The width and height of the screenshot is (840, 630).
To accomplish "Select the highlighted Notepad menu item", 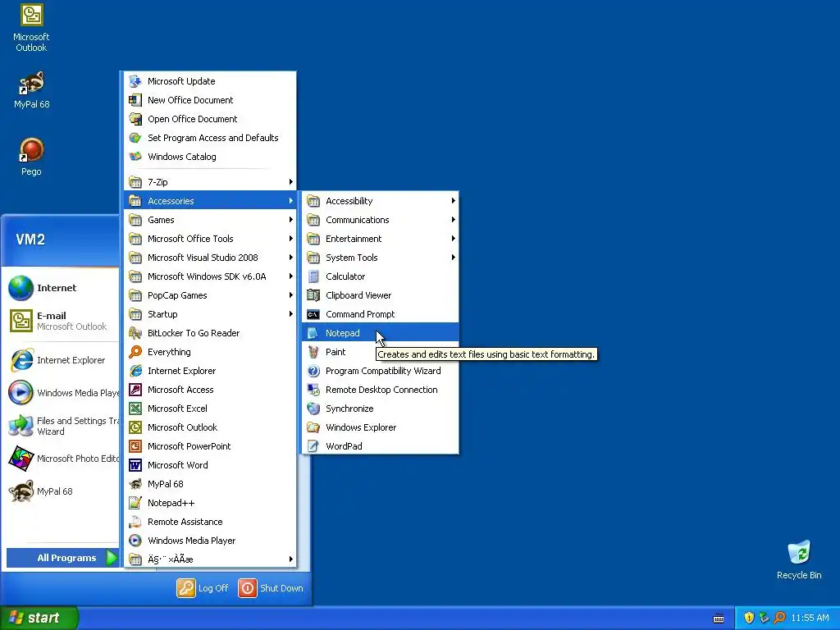I will click(x=381, y=333).
